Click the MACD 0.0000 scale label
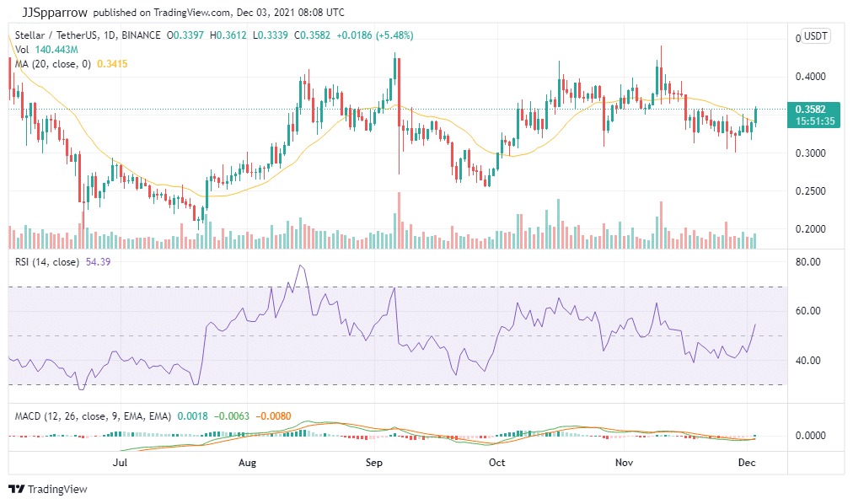853x504 pixels. coord(811,436)
